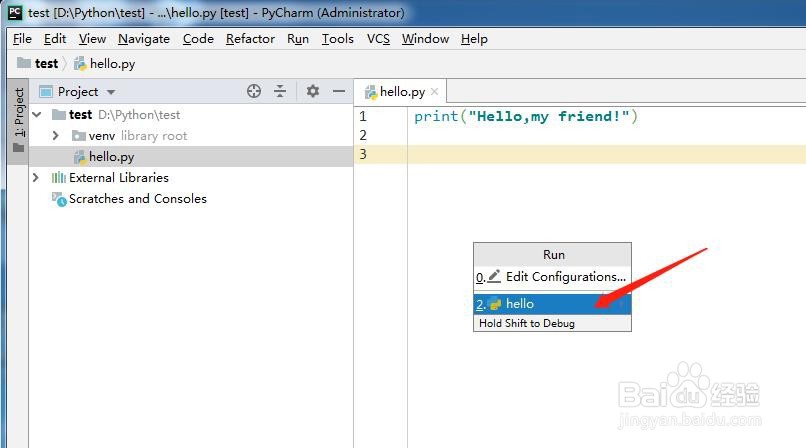Run the hello configuration from popup
This screenshot has width=806, height=448.
pyautogui.click(x=552, y=304)
